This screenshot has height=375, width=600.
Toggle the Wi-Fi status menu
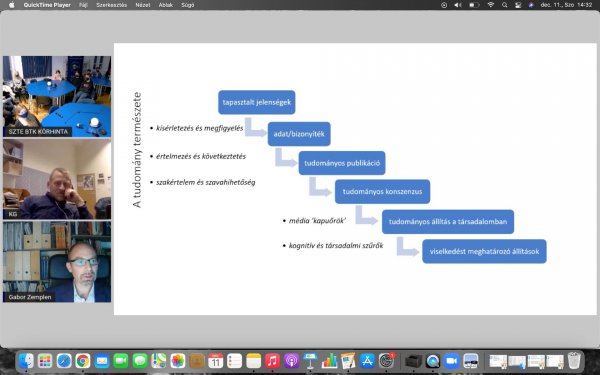click(x=491, y=5)
